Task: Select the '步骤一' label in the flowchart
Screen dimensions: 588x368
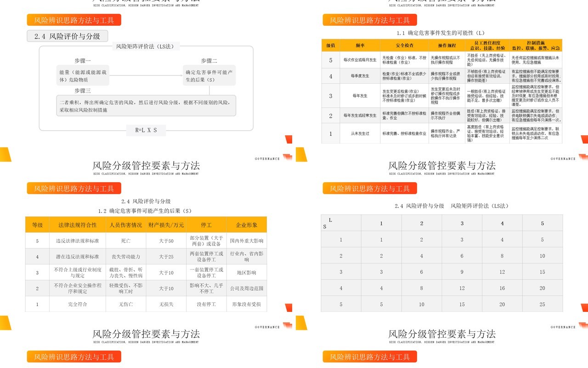Action: click(83, 61)
